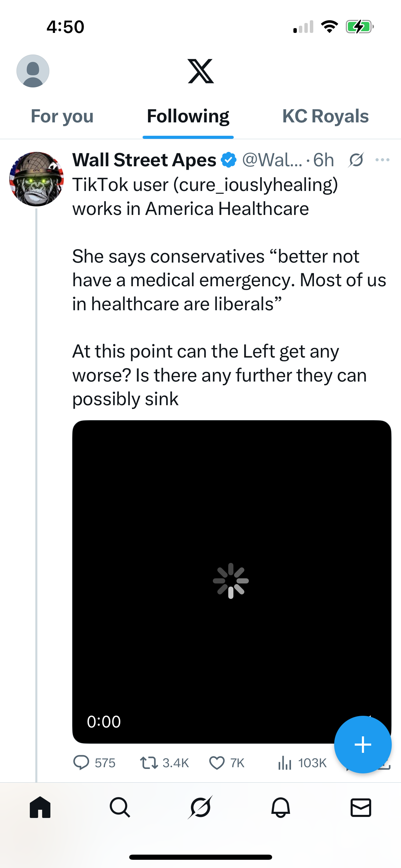The height and width of the screenshot is (868, 401).
Task: Expand the post's three-dot more menu
Action: (x=382, y=160)
